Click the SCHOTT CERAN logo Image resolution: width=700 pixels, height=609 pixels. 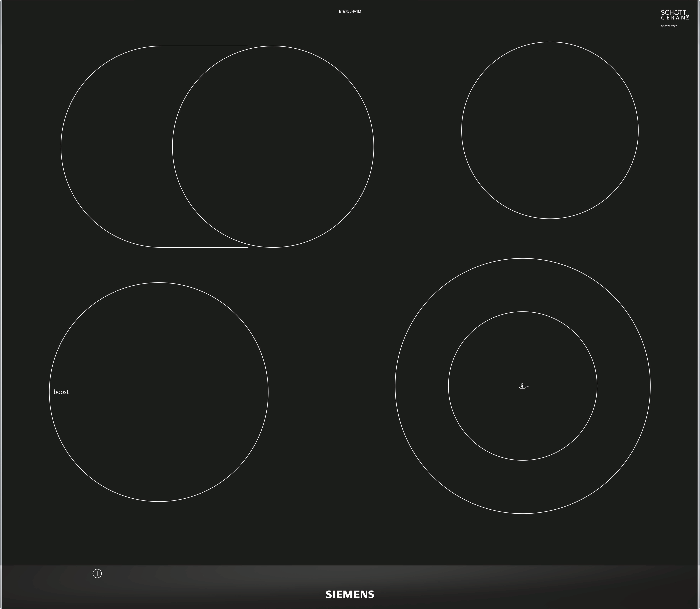[675, 15]
